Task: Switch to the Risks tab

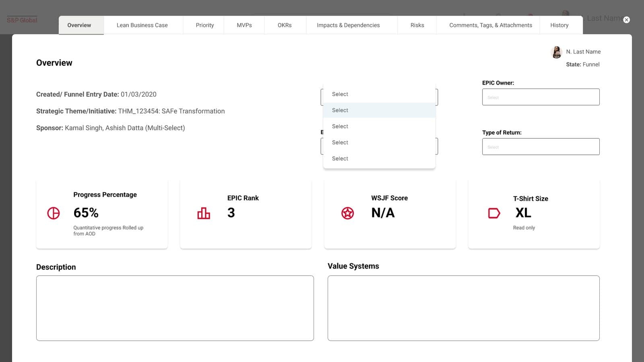Action: 417,25
